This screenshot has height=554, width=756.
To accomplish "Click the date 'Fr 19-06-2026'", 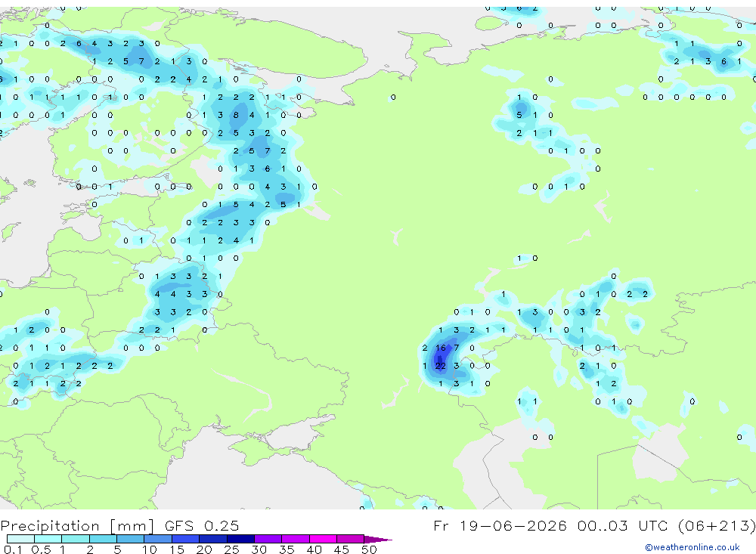I will click(500, 525).
